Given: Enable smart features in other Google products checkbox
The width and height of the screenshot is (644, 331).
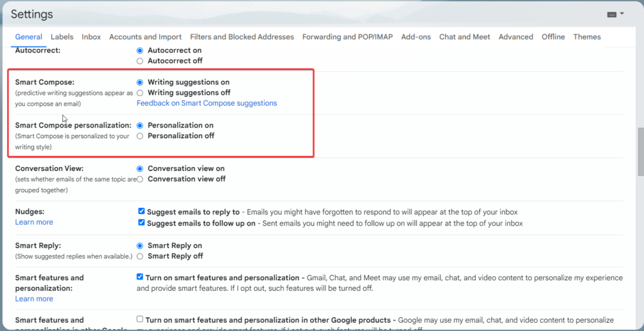Looking at the screenshot, I should [x=140, y=319].
